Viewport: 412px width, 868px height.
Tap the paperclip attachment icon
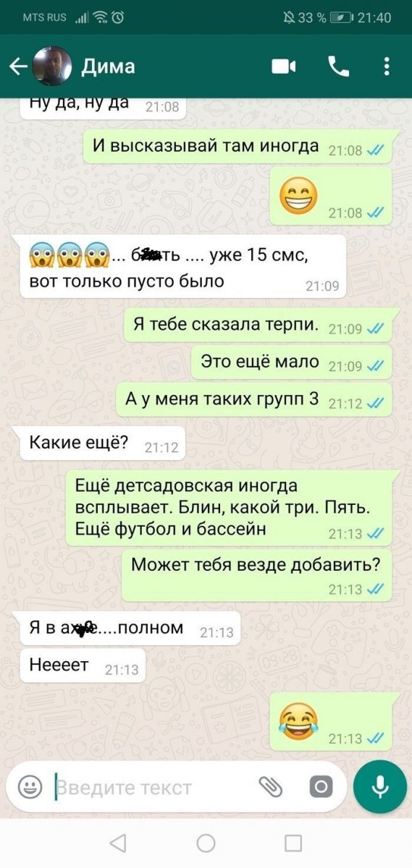pos(271,787)
